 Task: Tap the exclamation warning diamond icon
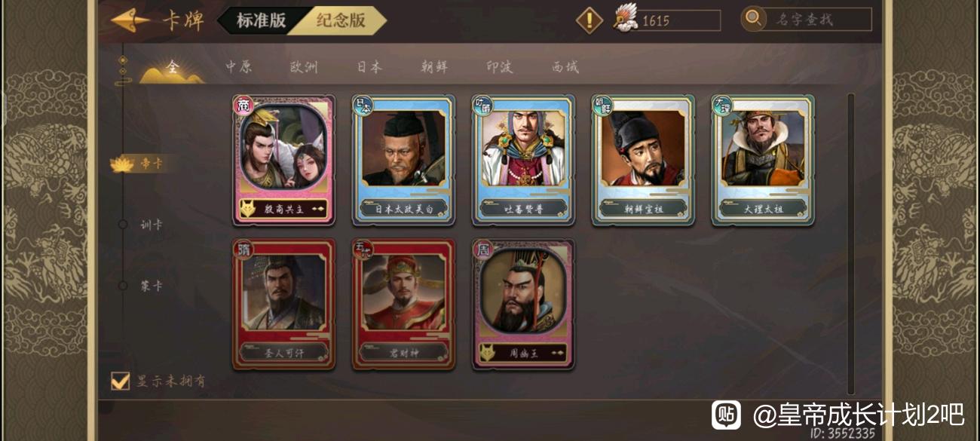pyautogui.click(x=590, y=20)
